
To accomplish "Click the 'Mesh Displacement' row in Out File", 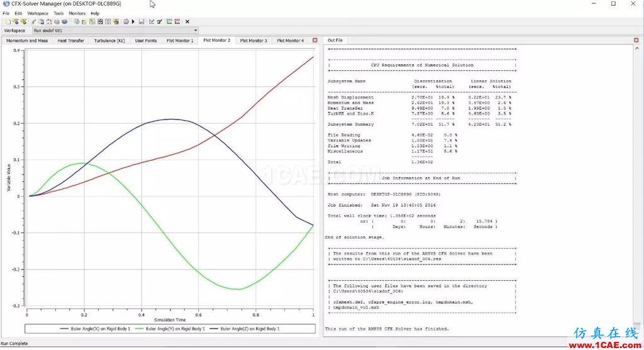I will pos(419,97).
